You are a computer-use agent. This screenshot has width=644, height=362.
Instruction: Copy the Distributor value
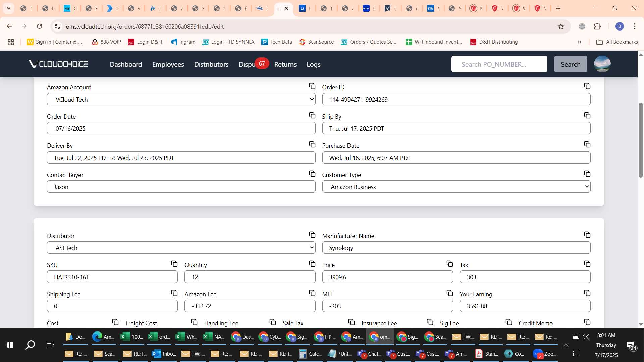[312, 235]
